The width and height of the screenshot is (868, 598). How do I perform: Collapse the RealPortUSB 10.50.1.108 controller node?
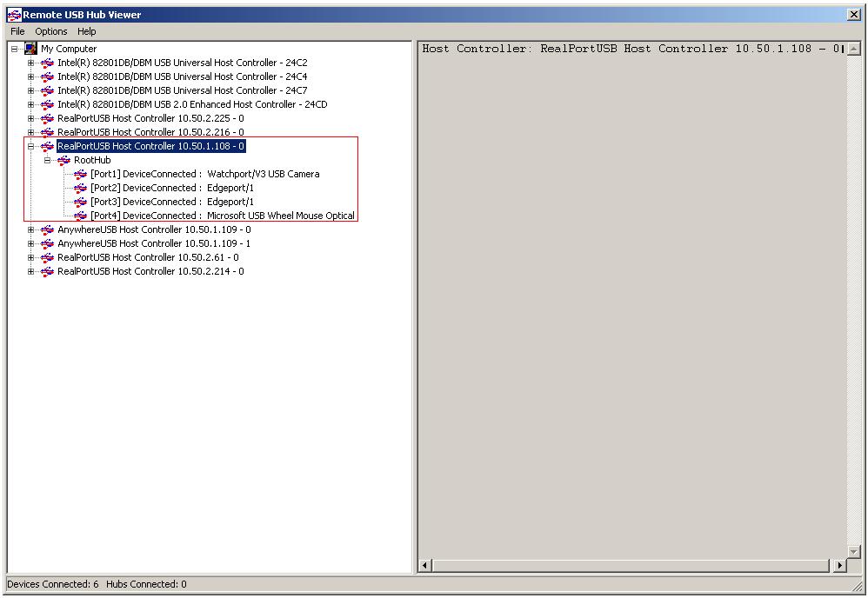[31, 146]
